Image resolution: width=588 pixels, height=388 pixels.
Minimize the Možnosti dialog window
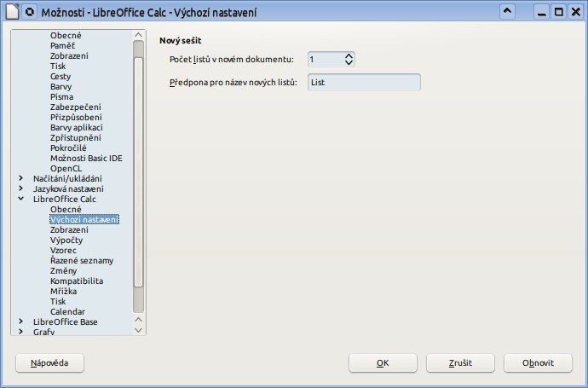click(x=541, y=12)
